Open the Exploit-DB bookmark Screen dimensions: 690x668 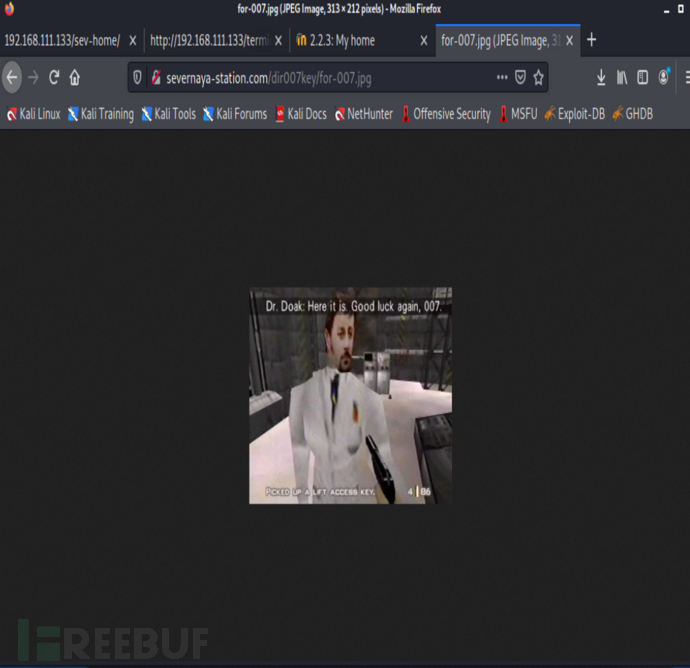[575, 114]
